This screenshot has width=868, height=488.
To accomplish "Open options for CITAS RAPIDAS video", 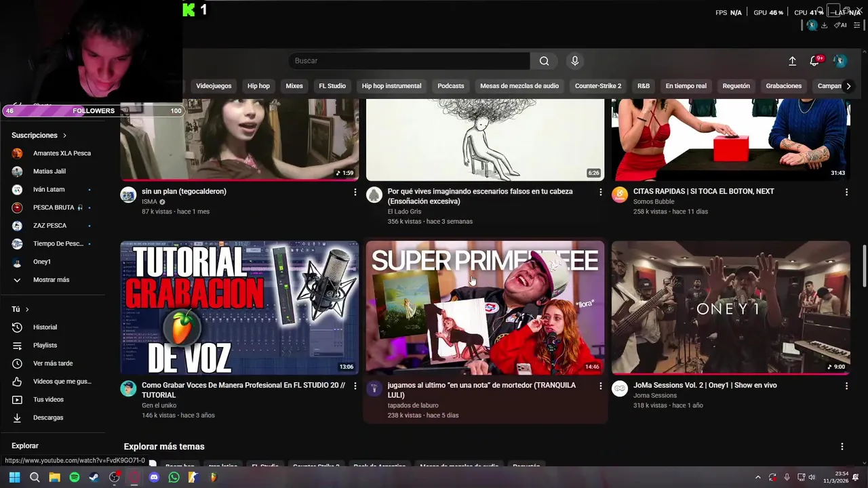I will (846, 192).
